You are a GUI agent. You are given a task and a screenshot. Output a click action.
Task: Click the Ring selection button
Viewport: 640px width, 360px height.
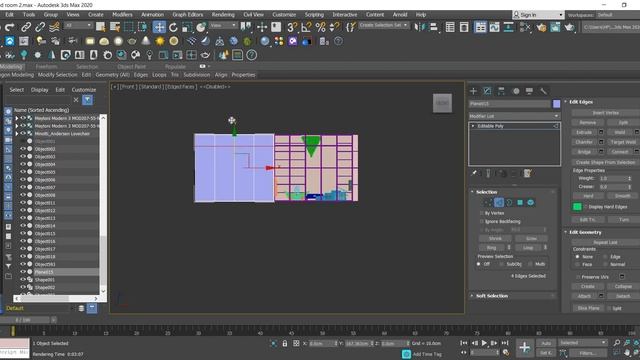tap(491, 248)
